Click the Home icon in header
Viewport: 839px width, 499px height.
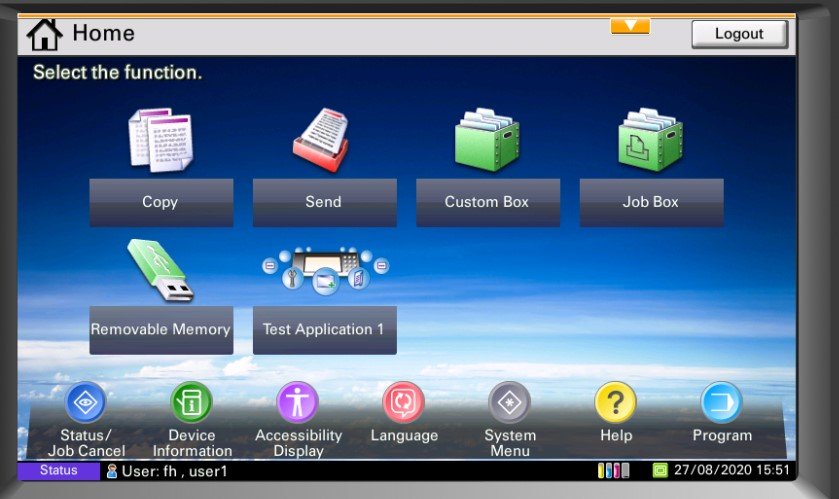45,34
